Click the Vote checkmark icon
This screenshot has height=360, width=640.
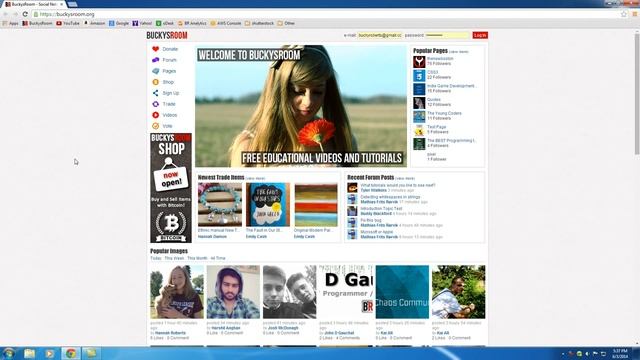tap(156, 126)
